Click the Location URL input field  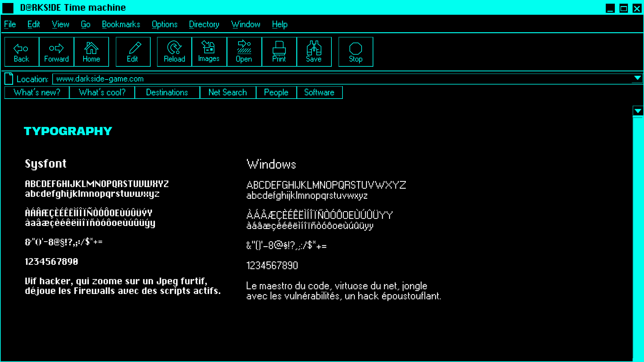(335, 79)
